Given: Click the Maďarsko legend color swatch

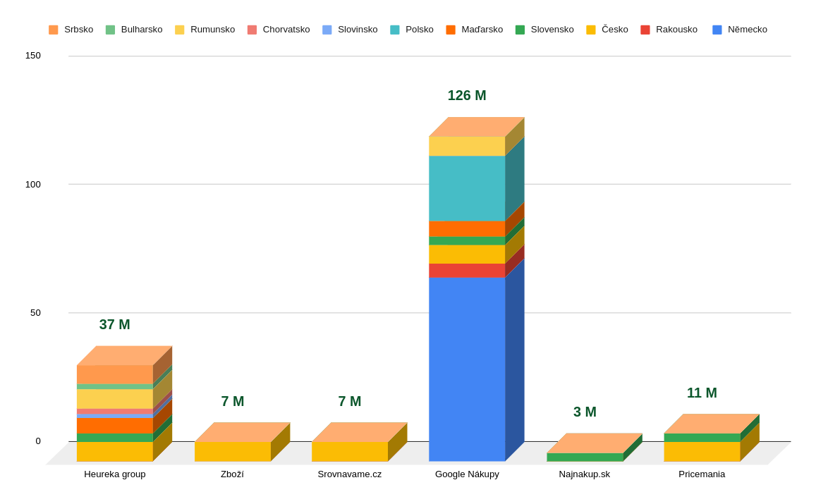Looking at the screenshot, I should tap(451, 30).
